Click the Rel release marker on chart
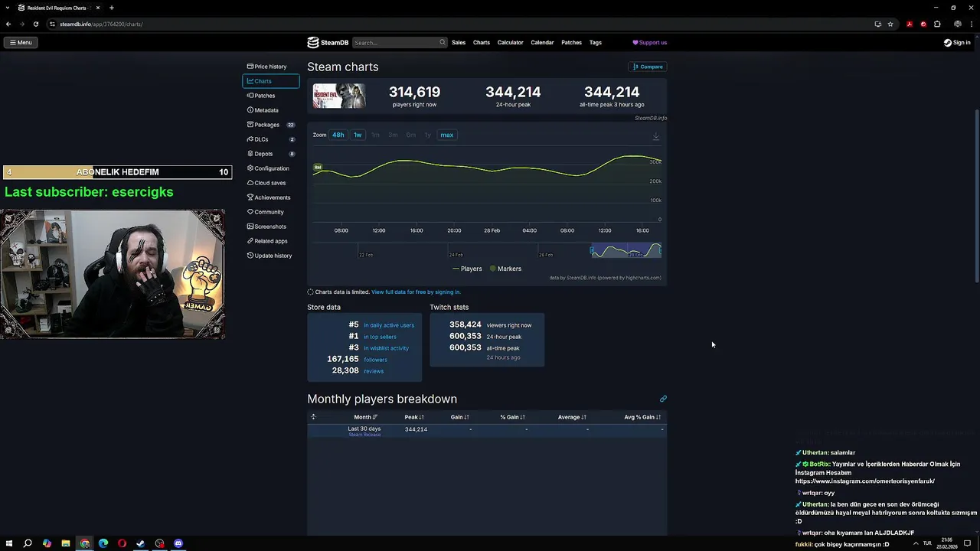The width and height of the screenshot is (980, 551). 318,167
